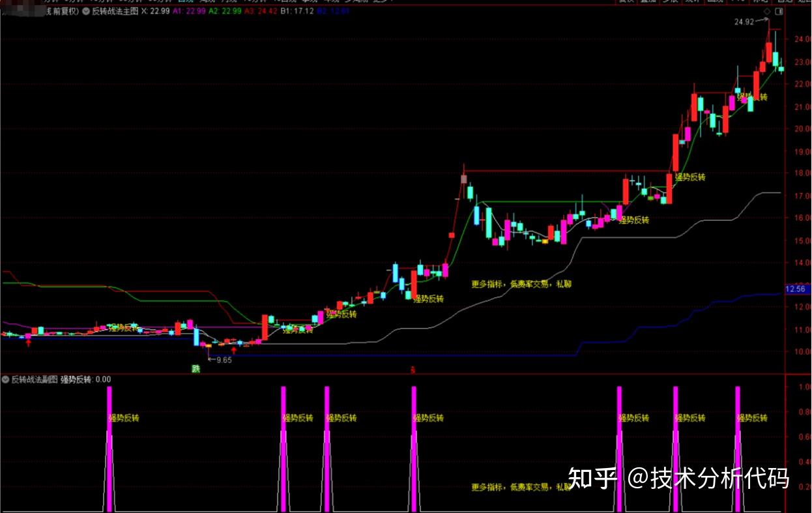Click the A2: 22.99 value in the header
812x513 pixels.
[x=225, y=11]
